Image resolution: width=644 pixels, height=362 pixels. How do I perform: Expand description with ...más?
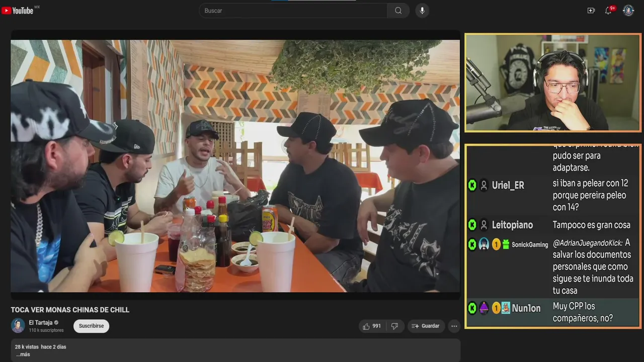click(x=23, y=354)
